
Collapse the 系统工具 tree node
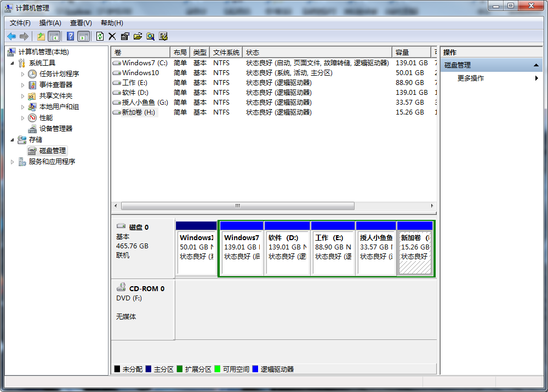pos(12,63)
